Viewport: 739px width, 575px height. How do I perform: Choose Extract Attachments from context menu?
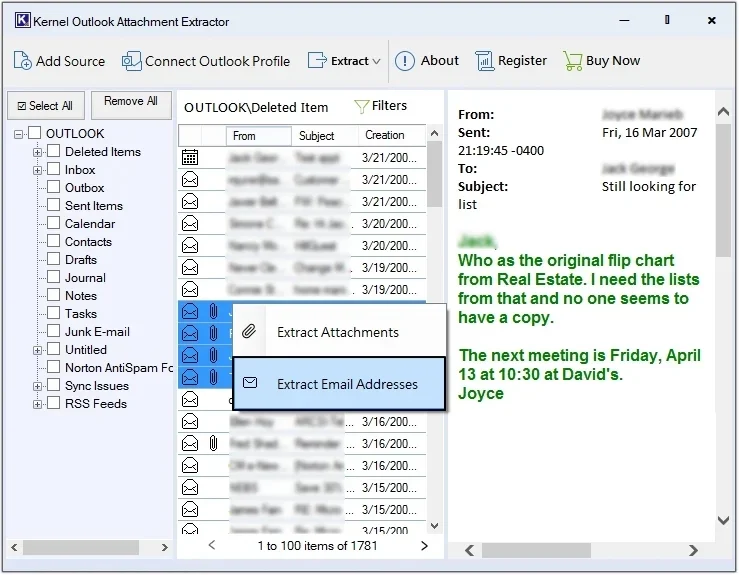click(x=339, y=332)
